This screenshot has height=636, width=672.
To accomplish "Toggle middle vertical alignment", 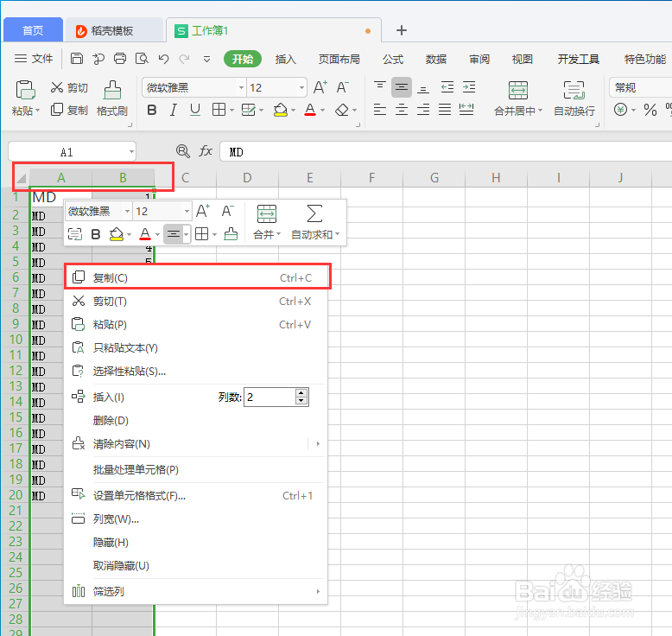I will tap(402, 87).
